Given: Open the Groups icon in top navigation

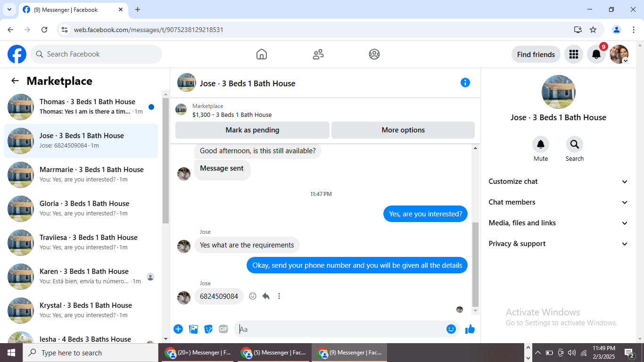Looking at the screenshot, I should [374, 54].
